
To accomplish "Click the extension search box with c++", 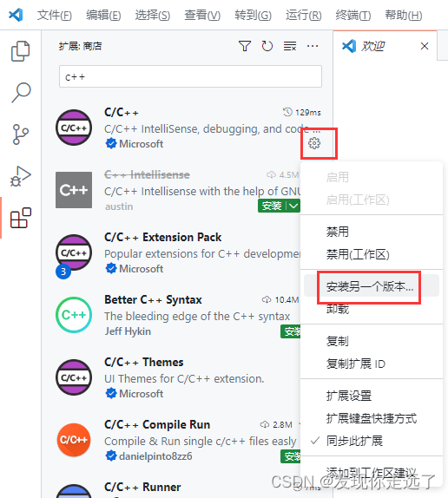I will (x=190, y=76).
